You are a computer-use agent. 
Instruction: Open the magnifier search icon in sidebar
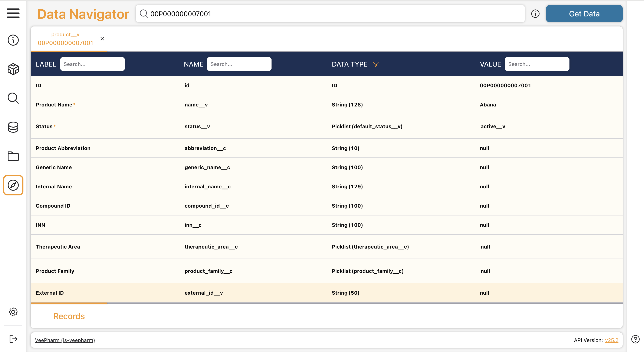[13, 98]
